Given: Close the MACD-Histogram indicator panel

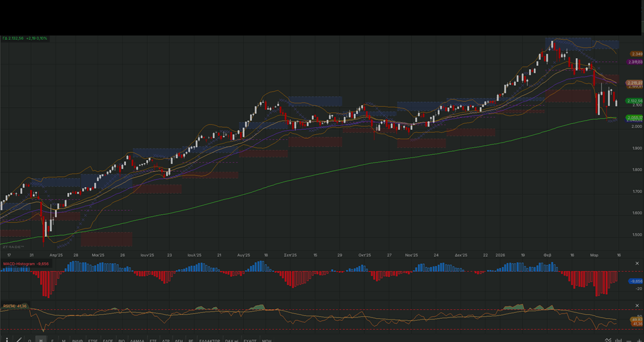Looking at the screenshot, I should (638, 263).
